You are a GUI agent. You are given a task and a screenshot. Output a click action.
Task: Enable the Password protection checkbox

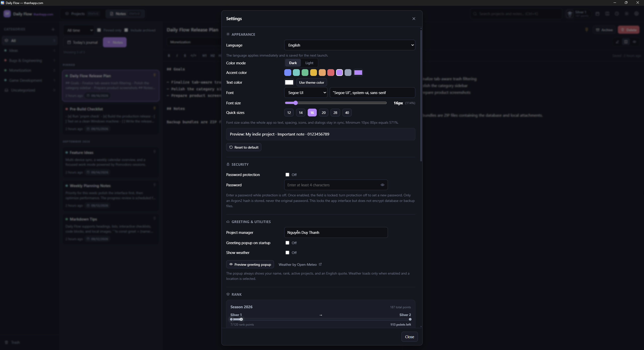(x=287, y=174)
